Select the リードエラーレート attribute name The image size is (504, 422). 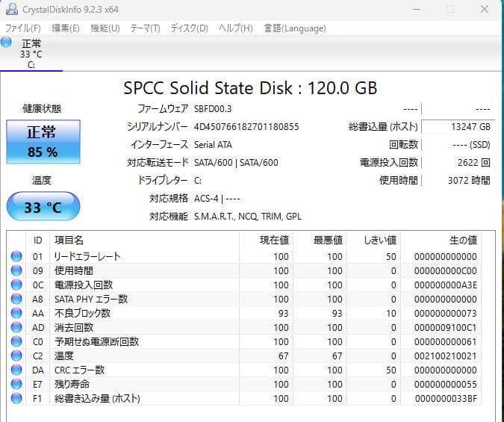(x=87, y=256)
